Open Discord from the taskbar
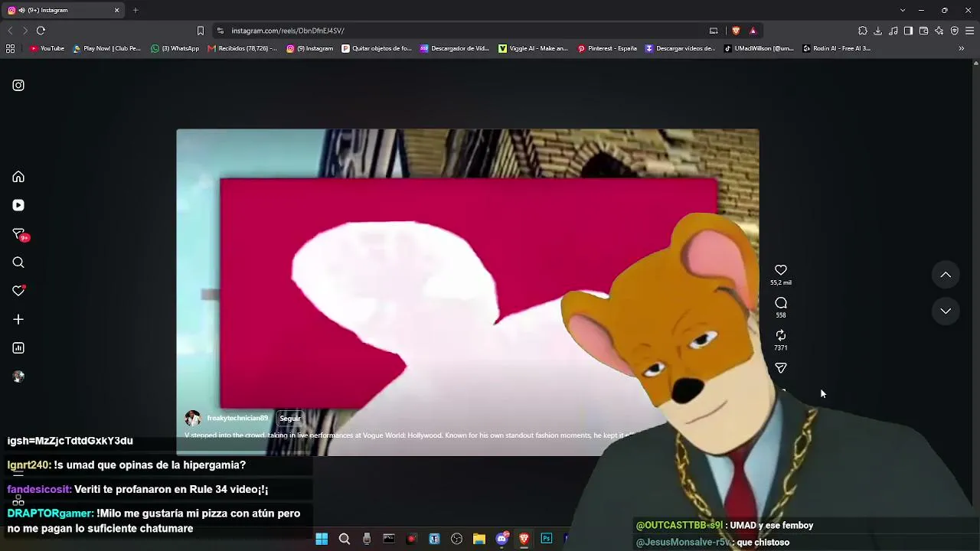This screenshot has width=980, height=551. tap(502, 539)
